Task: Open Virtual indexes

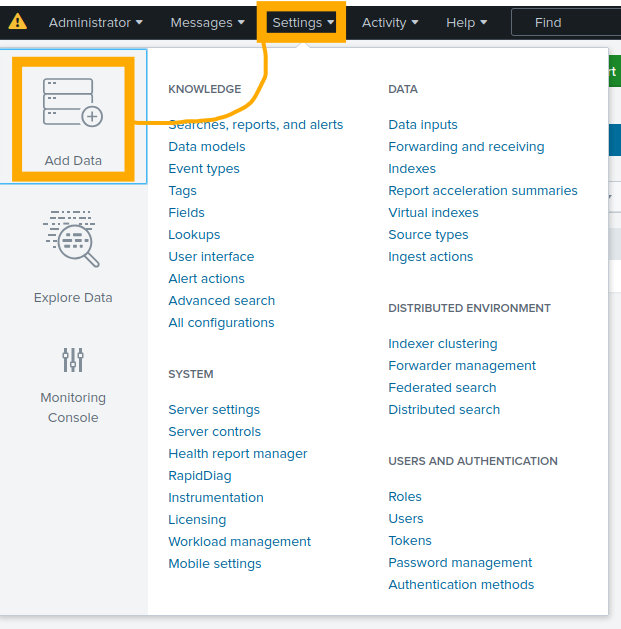Action: 433,213
